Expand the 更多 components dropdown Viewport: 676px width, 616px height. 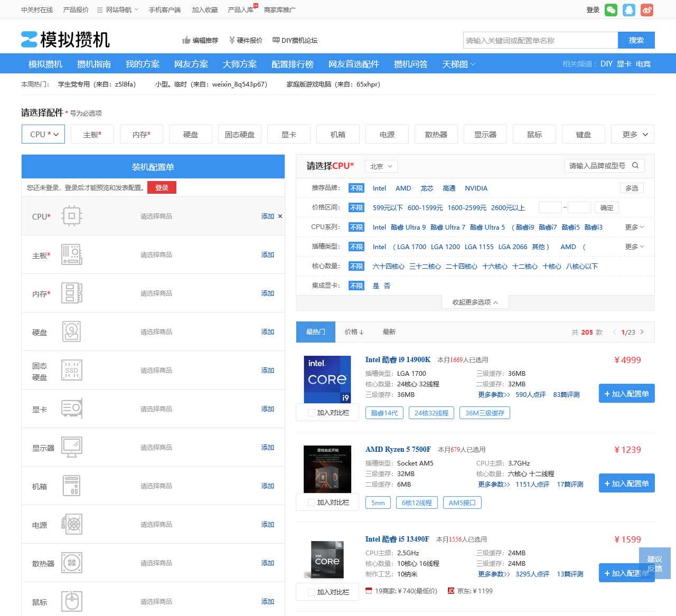[632, 134]
